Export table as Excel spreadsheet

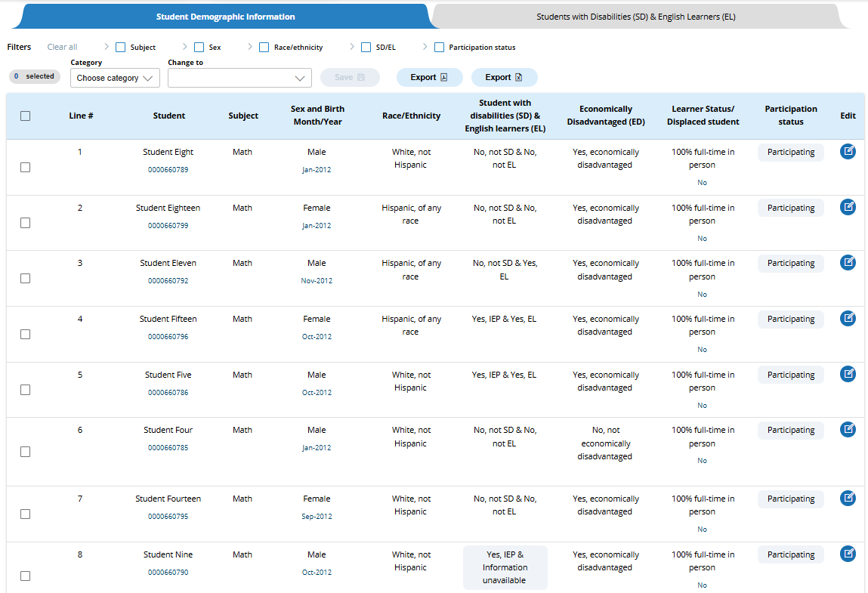click(x=504, y=78)
